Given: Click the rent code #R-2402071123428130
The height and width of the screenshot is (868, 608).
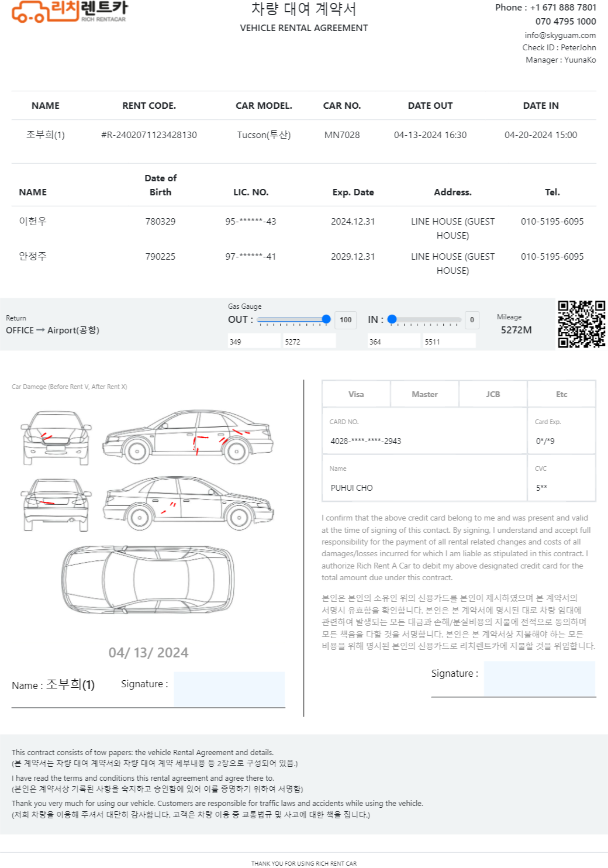Looking at the screenshot, I should [x=149, y=135].
